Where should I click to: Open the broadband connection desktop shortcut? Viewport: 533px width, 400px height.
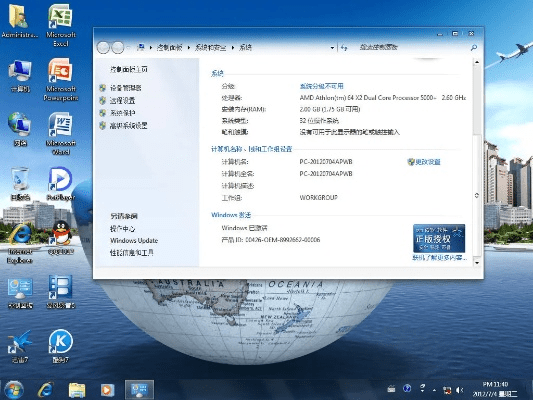coord(20,293)
